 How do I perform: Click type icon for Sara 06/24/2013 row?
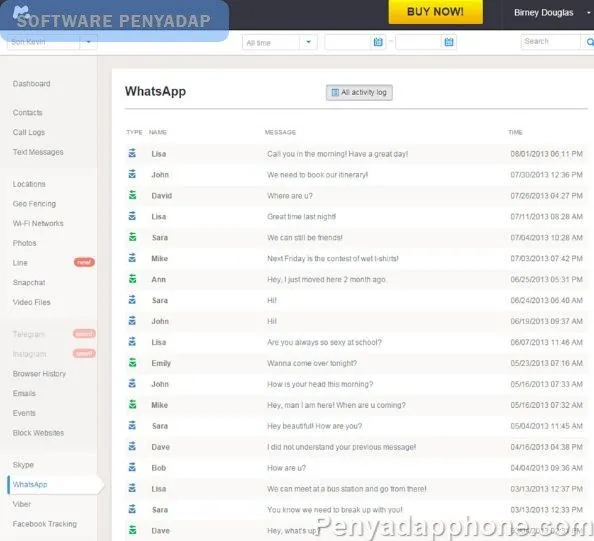click(132, 300)
